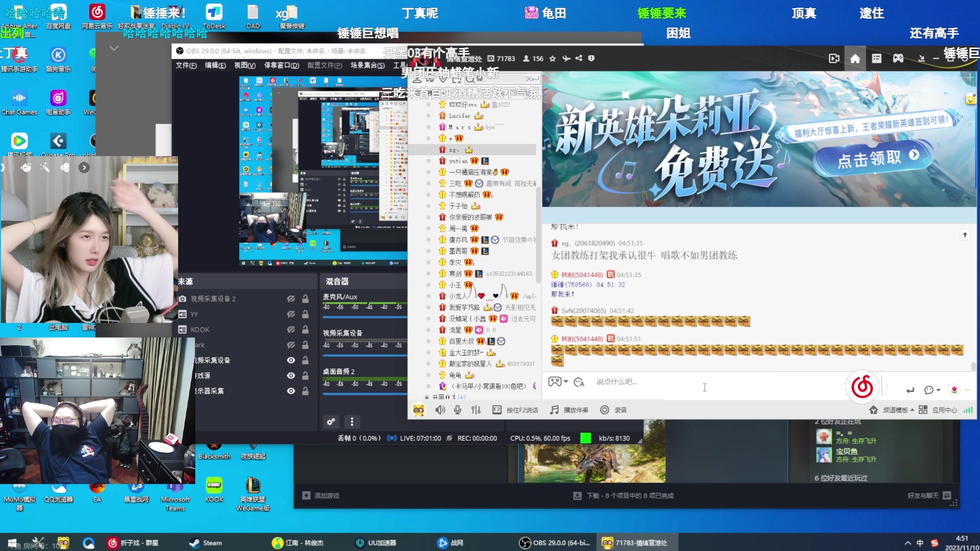The image size is (980, 551).
Task: Click 播放伴奏 music button
Action: click(x=569, y=410)
